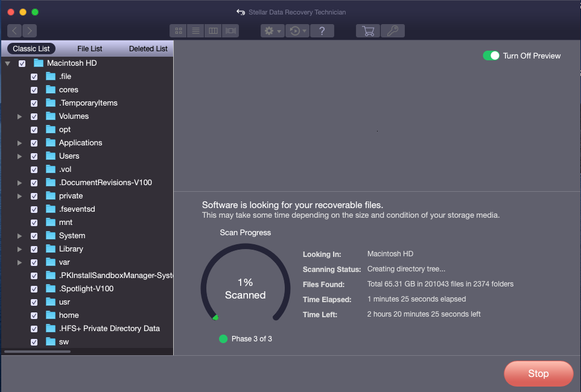Turn off the preview toggle switch

tap(491, 55)
